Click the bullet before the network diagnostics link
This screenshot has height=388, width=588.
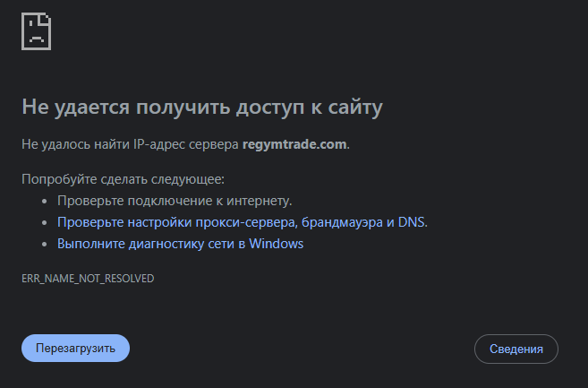pyautogui.click(x=45, y=244)
